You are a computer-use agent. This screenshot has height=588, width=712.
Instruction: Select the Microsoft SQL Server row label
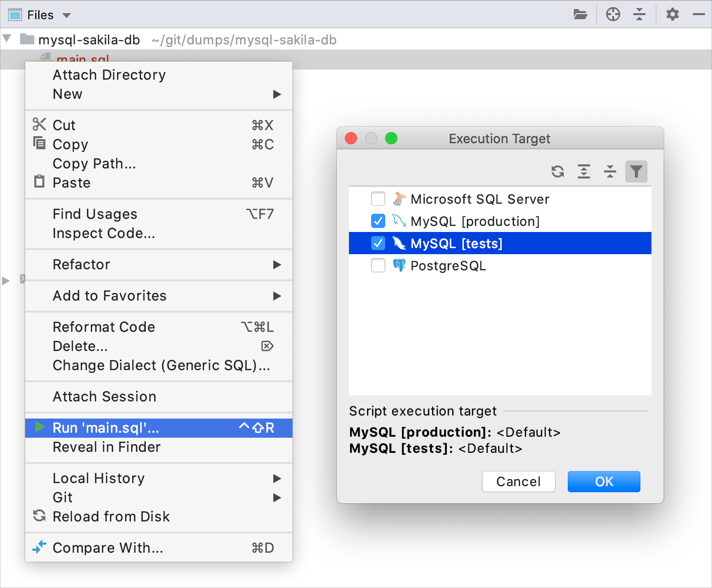coord(480,199)
